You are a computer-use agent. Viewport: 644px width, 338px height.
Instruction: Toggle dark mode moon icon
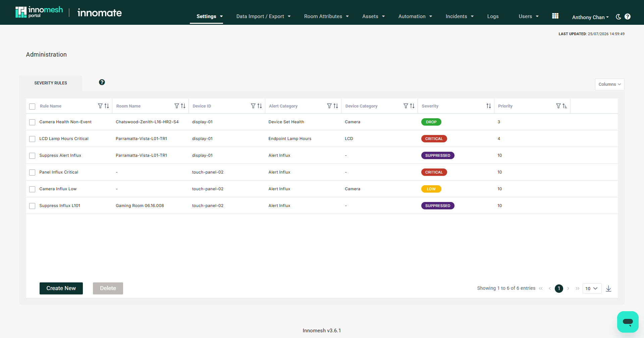(619, 17)
